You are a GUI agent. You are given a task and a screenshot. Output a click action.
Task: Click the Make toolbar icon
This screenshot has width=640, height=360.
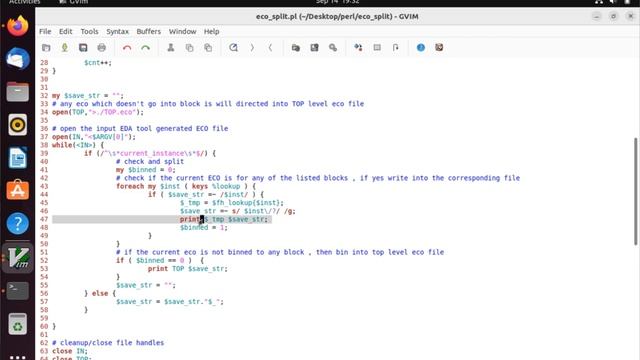[358, 48]
